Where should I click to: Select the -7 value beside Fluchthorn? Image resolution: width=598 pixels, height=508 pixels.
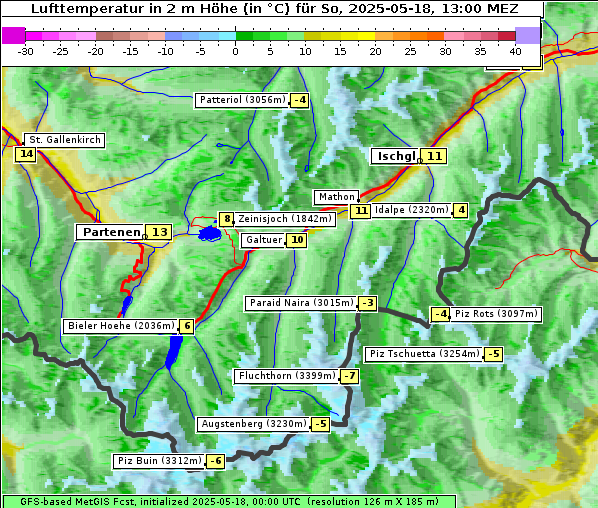point(349,376)
